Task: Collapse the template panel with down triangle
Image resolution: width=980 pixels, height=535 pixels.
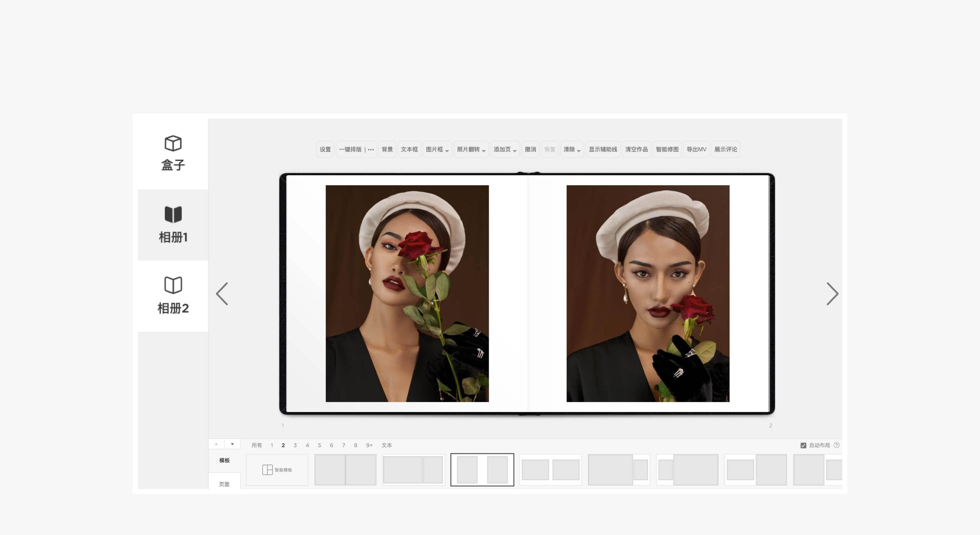Action: [232, 444]
